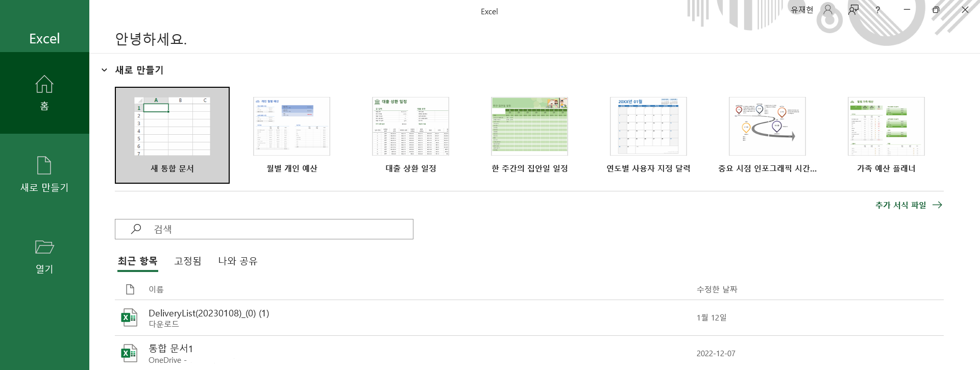Screen dimensions: 980x370
Task: Open the DeliveryList(20230108)_(0) (1) workbook
Action: click(x=208, y=313)
